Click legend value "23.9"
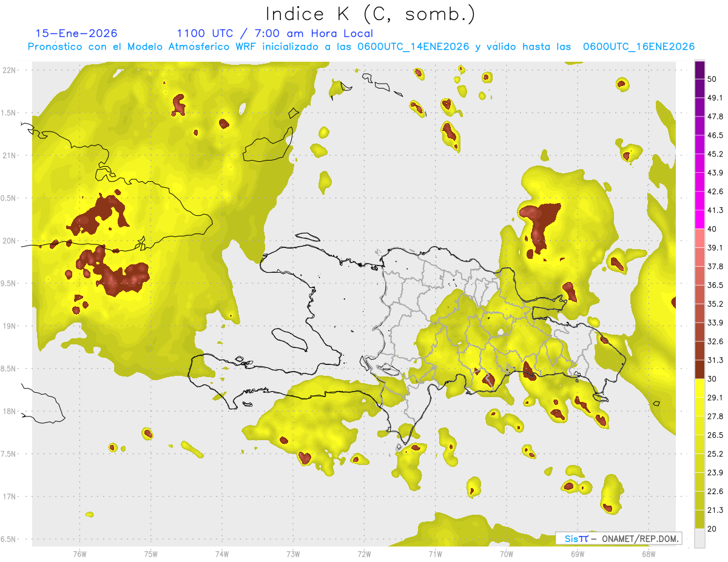The height and width of the screenshot is (562, 728). pos(716,472)
